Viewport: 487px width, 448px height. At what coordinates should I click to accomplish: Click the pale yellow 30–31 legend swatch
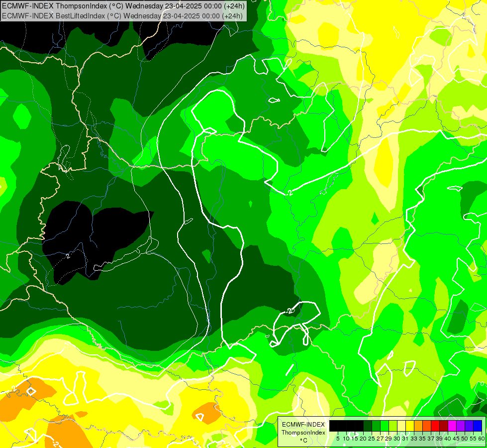[401, 426]
